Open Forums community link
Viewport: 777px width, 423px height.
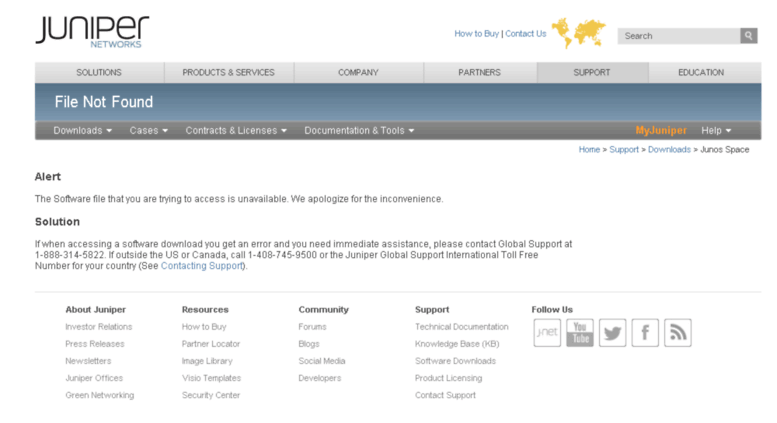pos(313,327)
